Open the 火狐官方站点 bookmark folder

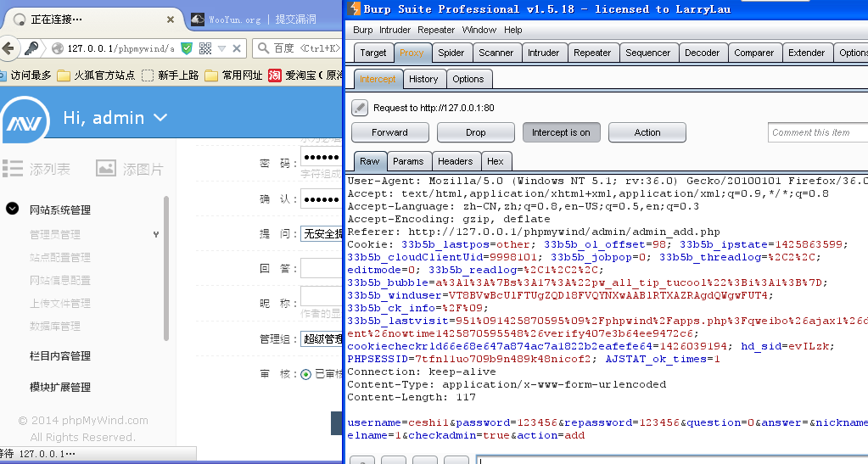[97, 75]
